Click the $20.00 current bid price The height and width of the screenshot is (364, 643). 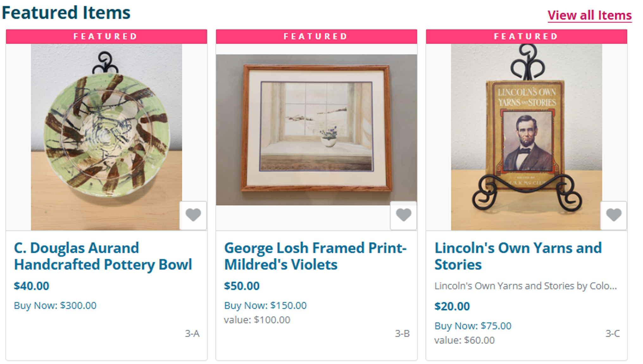point(452,306)
